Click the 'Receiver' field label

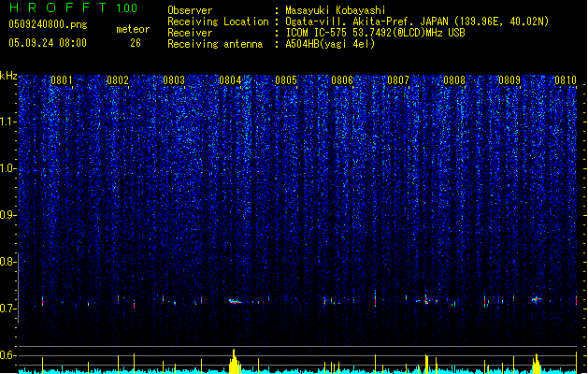(x=190, y=33)
